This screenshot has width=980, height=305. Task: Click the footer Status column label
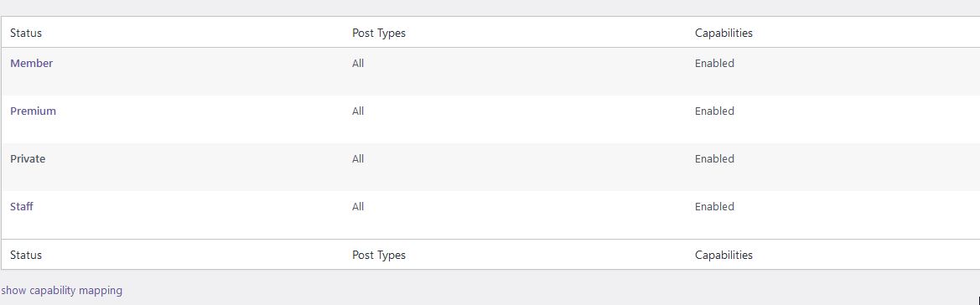(26, 255)
